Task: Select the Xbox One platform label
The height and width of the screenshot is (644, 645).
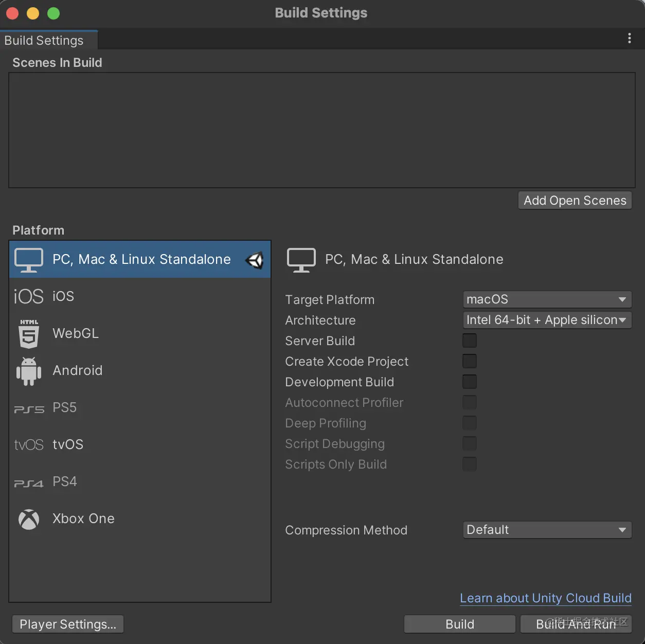Action: click(x=84, y=518)
